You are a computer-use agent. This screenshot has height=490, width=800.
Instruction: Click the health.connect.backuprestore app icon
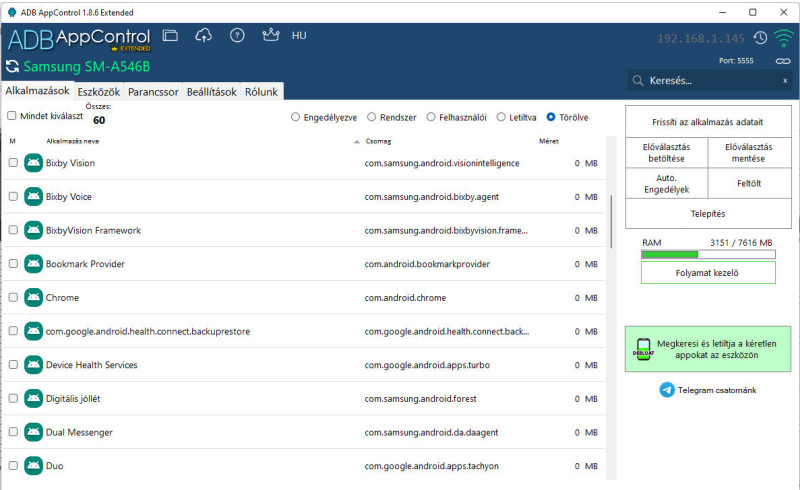point(34,331)
